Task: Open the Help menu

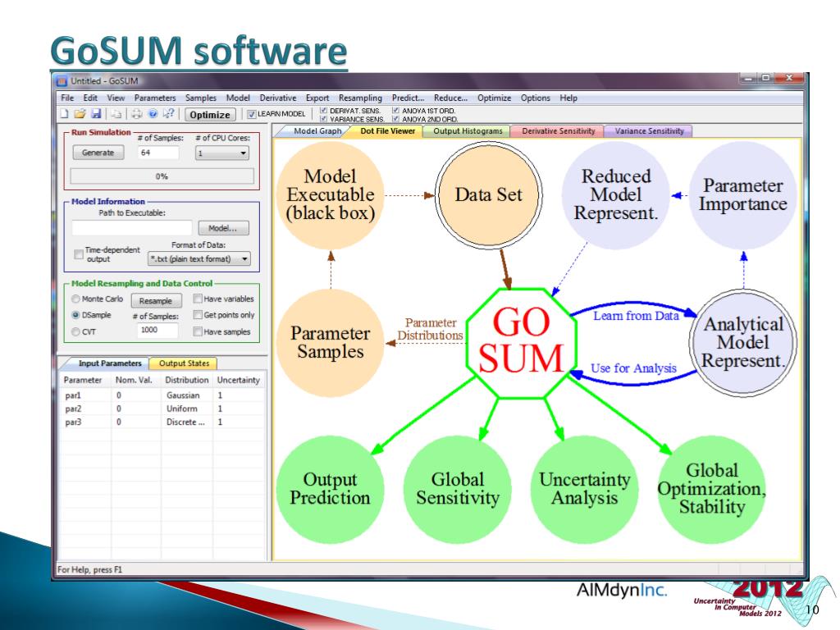Action: click(568, 98)
